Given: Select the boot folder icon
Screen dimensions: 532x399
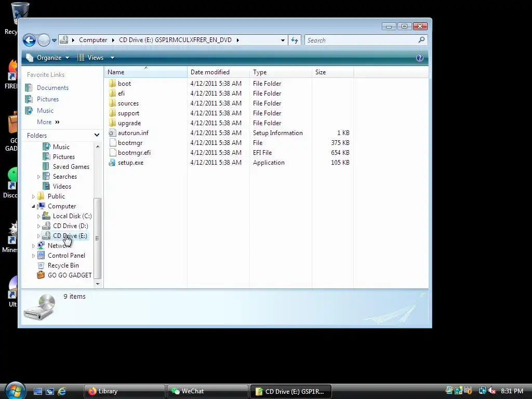Looking at the screenshot, I should point(112,84).
